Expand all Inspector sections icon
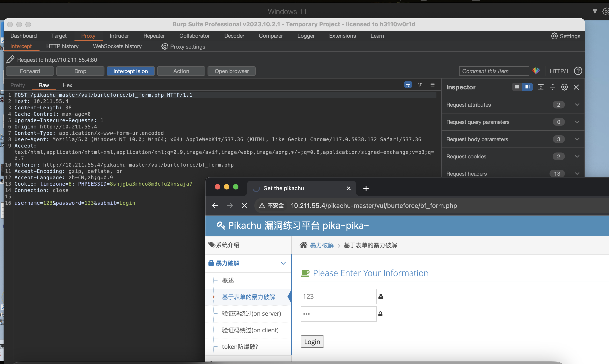Image resolution: width=609 pixels, height=364 pixels. click(x=541, y=87)
